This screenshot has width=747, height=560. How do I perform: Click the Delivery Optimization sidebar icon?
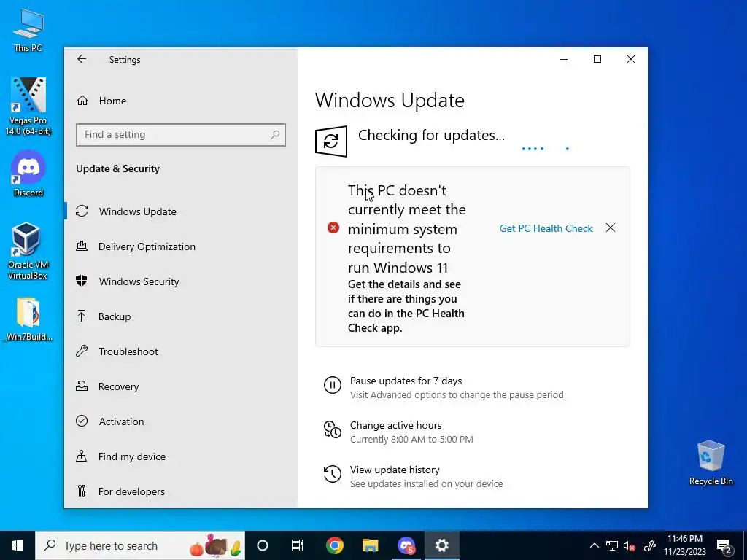click(82, 246)
